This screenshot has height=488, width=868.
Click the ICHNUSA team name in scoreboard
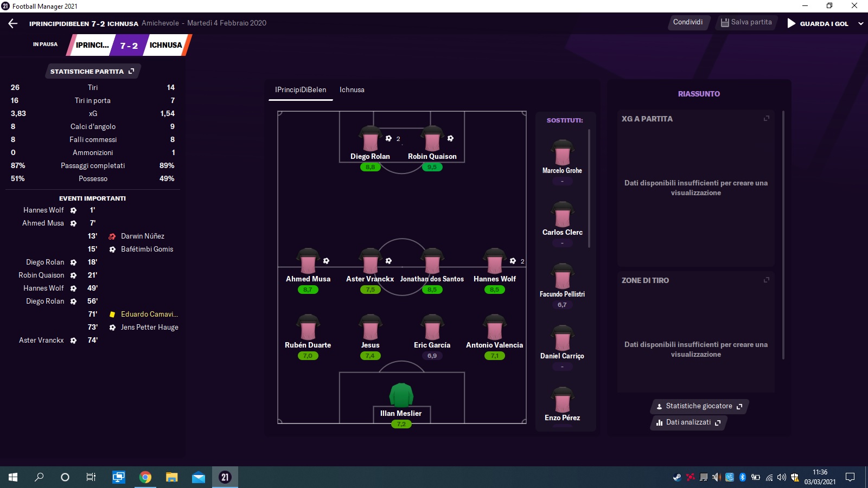(x=166, y=45)
